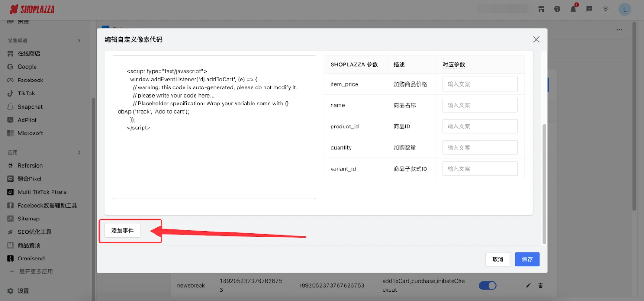Click the 添加事件 button

122,231
